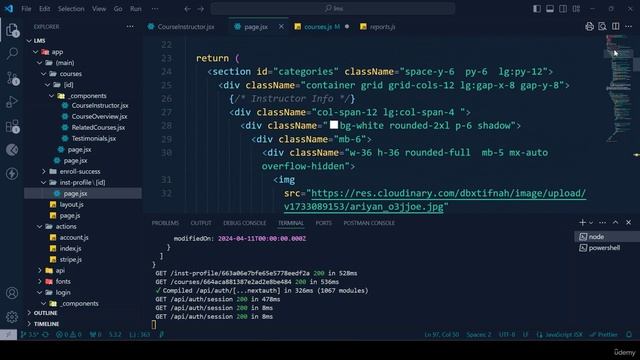Collapse the LMS root folder
Screen dimensions: 640x360
[x=29, y=41]
